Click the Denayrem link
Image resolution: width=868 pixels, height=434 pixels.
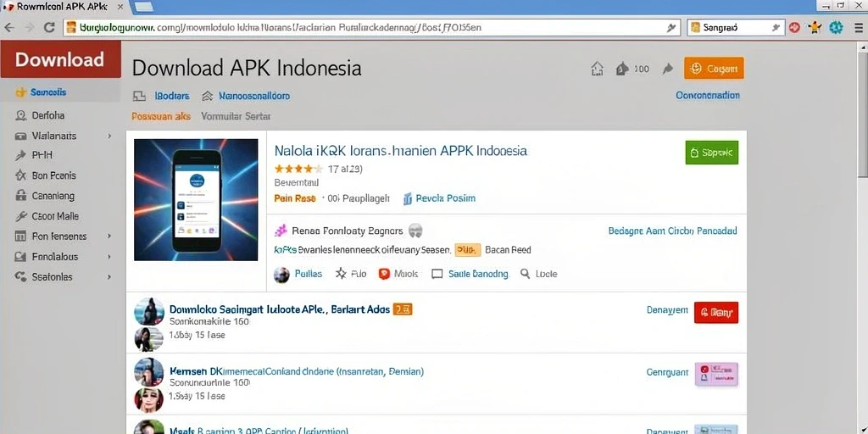667,310
